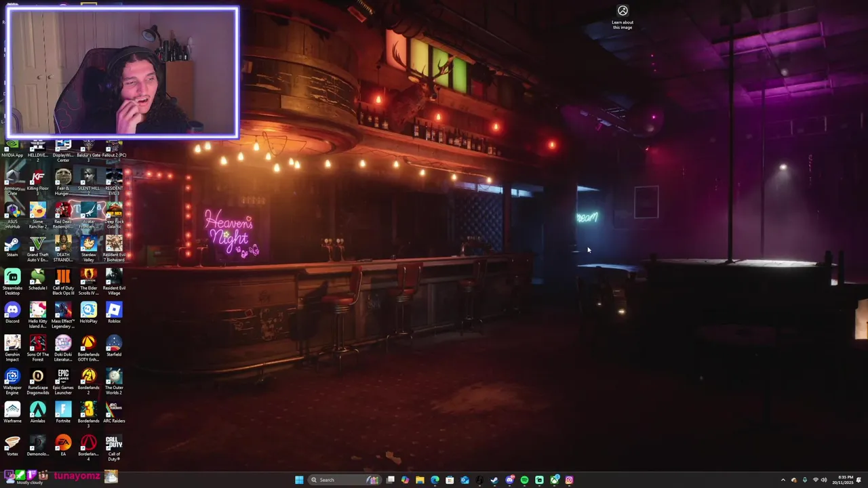The image size is (868, 488).
Task: Select Deep Rock Galactic desktop icon
Action: click(114, 216)
